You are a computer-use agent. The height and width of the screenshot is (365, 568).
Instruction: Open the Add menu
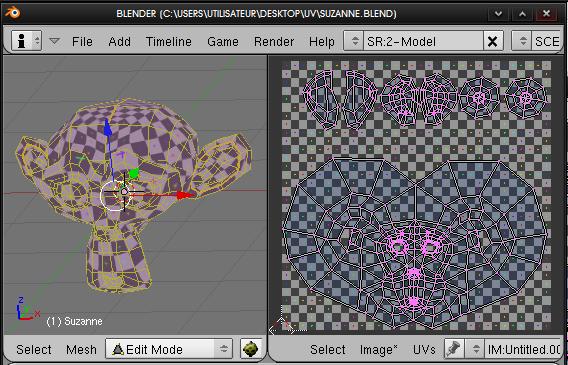[120, 42]
